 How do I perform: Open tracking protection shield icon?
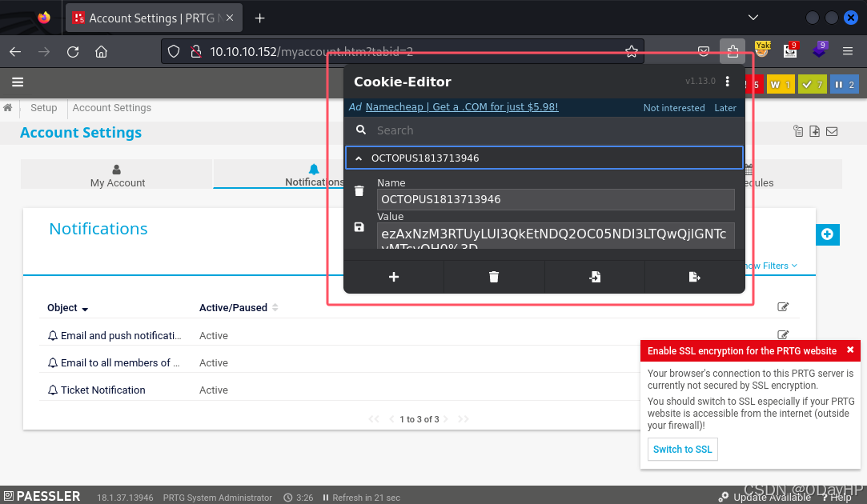pyautogui.click(x=174, y=51)
